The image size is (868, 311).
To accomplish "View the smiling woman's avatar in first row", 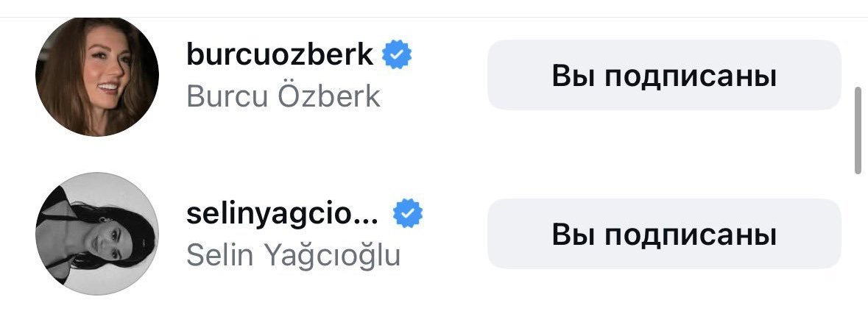I will pyautogui.click(x=97, y=76).
